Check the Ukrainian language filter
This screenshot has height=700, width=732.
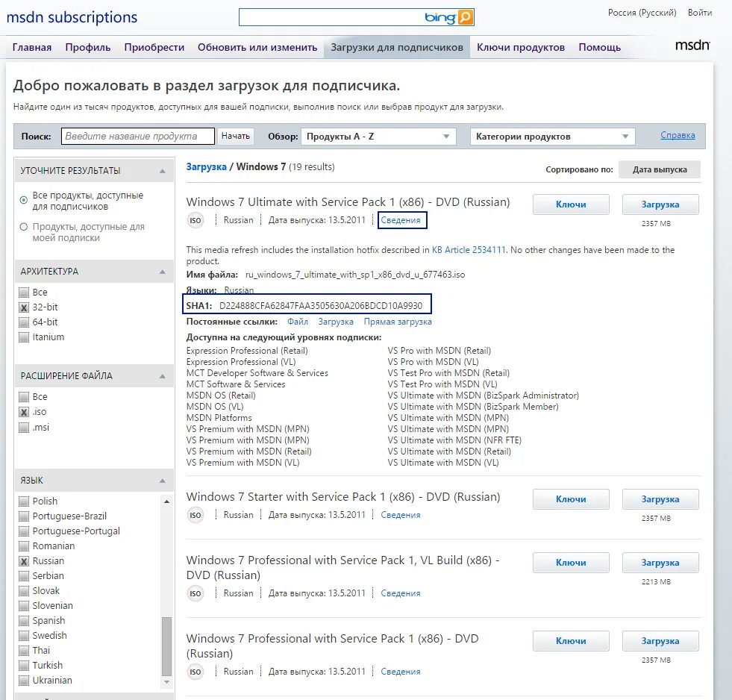[x=24, y=681]
